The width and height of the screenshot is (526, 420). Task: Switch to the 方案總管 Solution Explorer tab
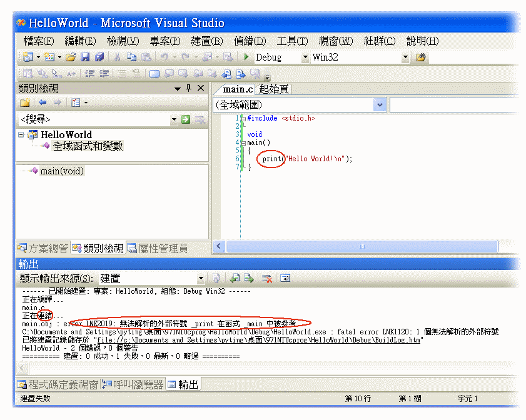[43, 248]
